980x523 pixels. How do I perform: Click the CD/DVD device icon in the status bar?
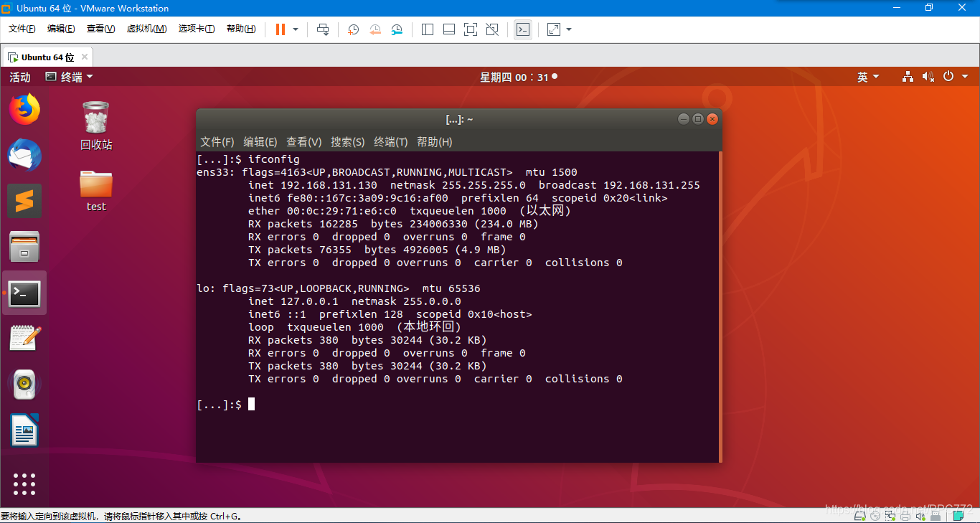(877, 515)
